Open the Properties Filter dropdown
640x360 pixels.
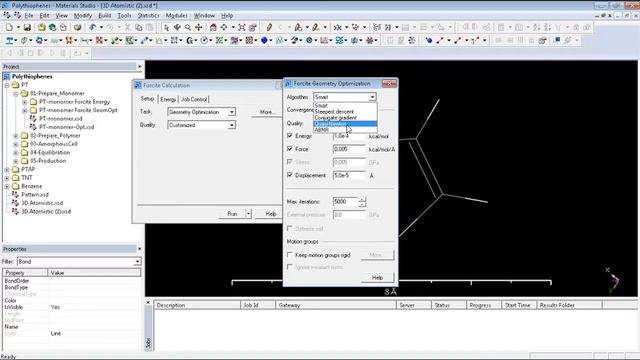[137, 262]
